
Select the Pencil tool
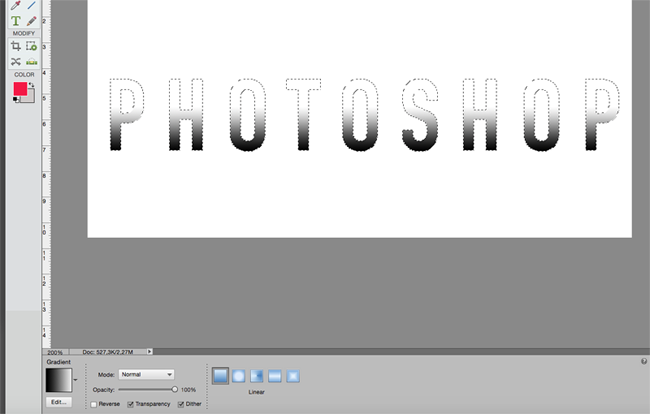(x=32, y=21)
